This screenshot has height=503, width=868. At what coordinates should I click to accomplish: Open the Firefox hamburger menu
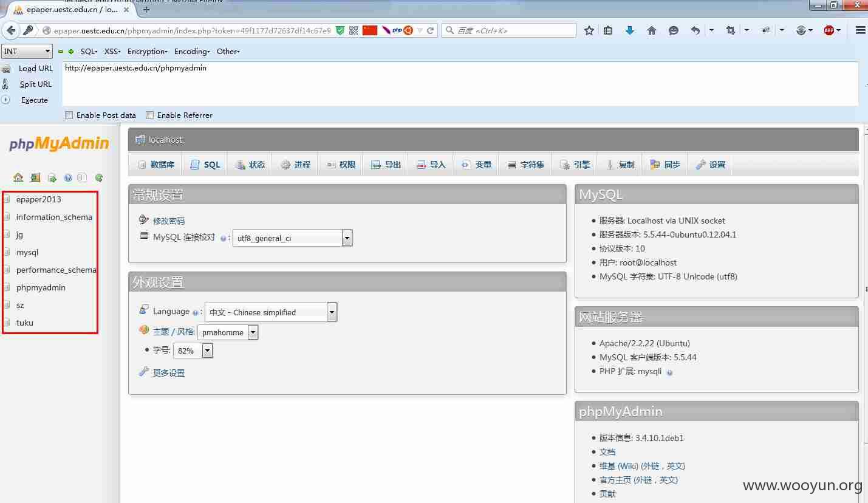click(860, 30)
